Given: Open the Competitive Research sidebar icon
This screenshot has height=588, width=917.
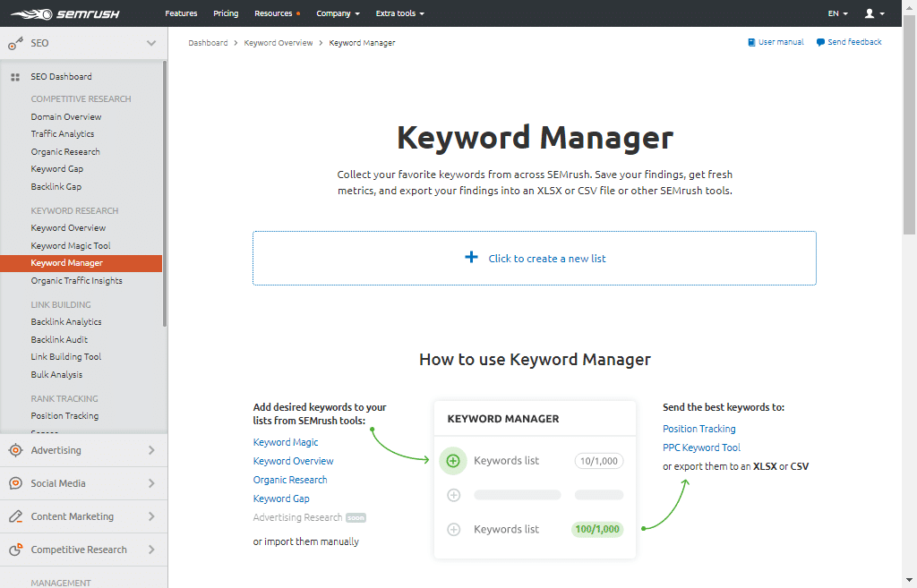Looking at the screenshot, I should tap(14, 549).
